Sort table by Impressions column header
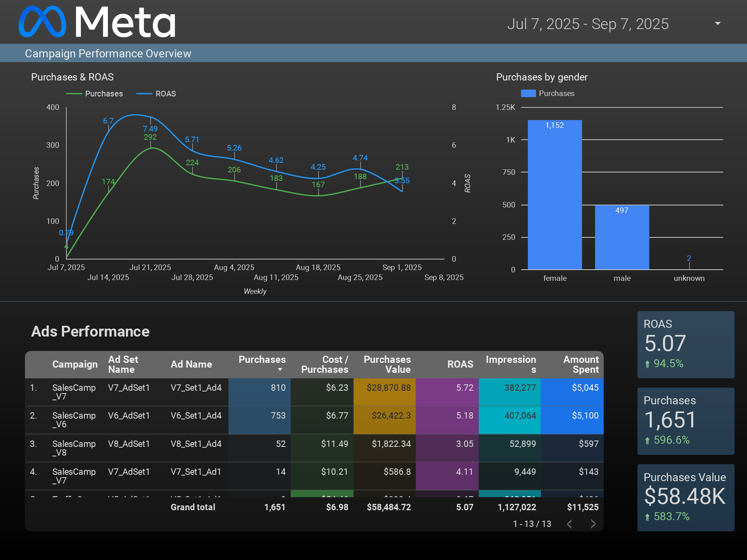This screenshot has width=747, height=560. 511,364
